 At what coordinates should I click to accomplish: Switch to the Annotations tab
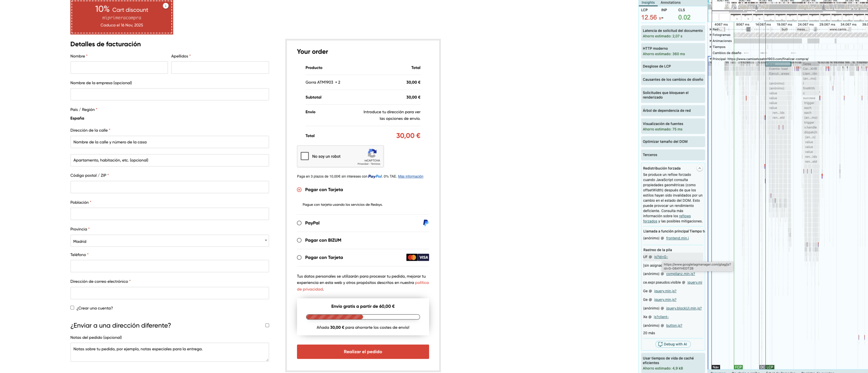[671, 2]
